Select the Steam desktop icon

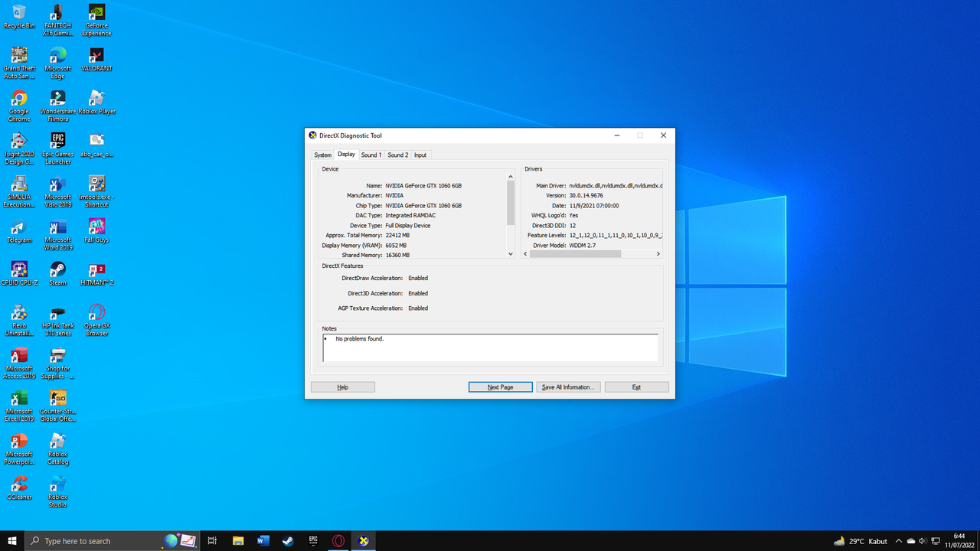tap(57, 274)
